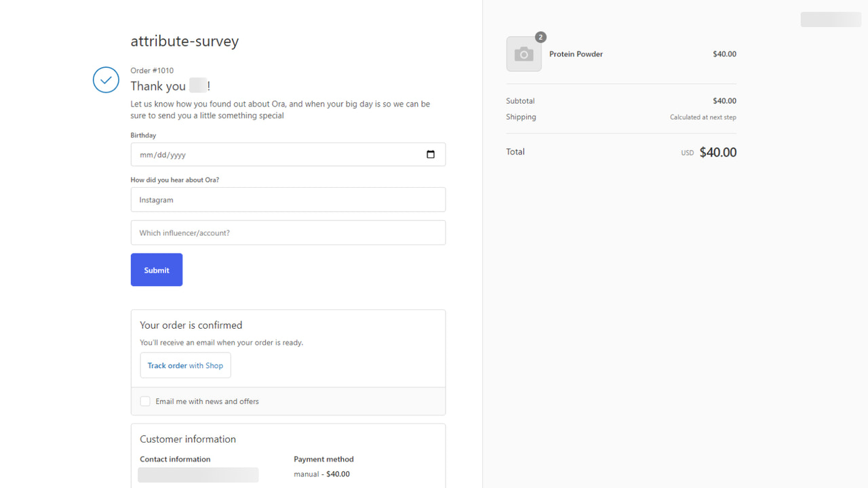Click Track order with Shop

tap(185, 365)
